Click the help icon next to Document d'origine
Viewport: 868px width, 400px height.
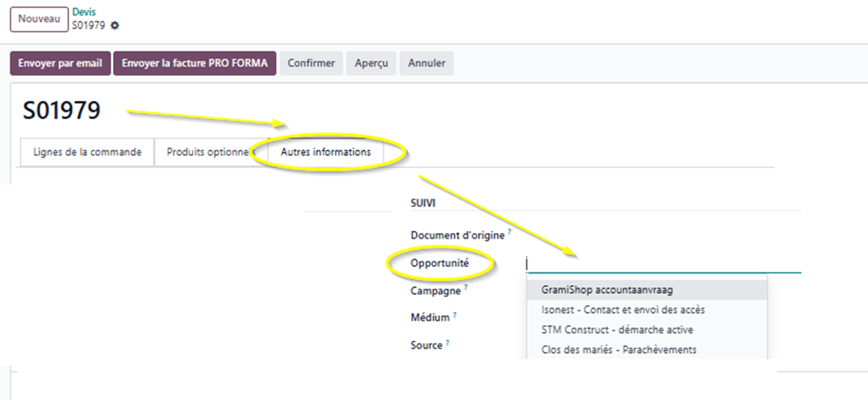coord(510,232)
